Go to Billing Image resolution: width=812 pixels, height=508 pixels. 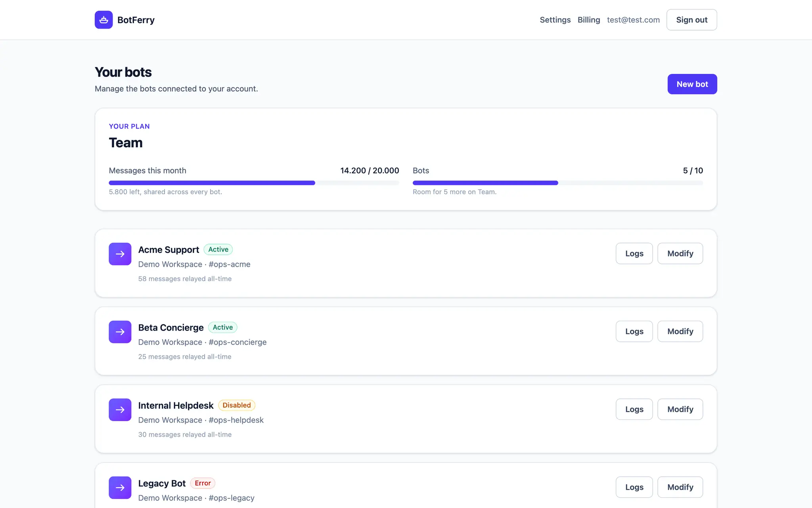589,20
